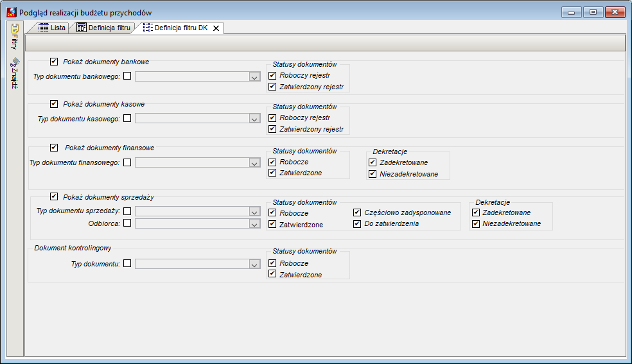The height and width of the screenshot is (364, 632).
Task: Open the Filtry side panel icon
Action: [15, 29]
